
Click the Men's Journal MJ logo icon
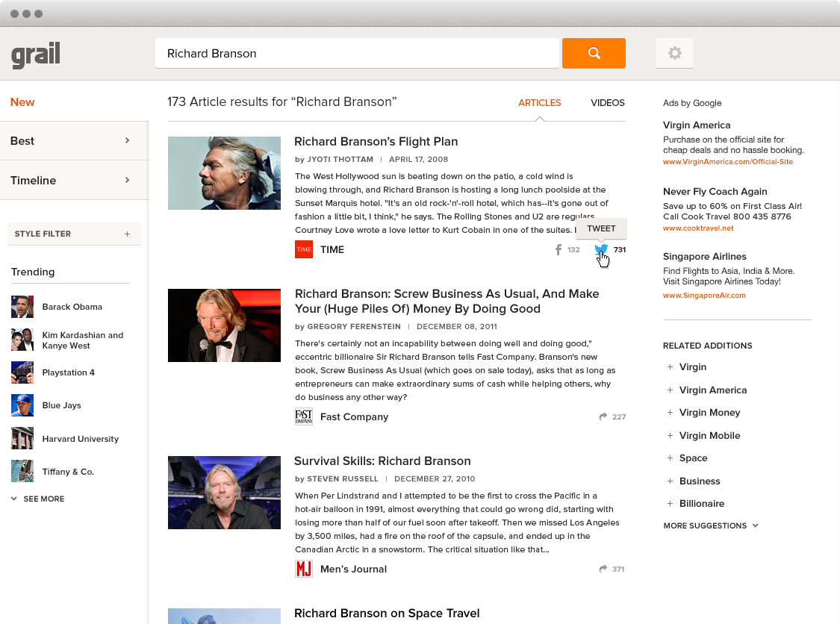304,569
